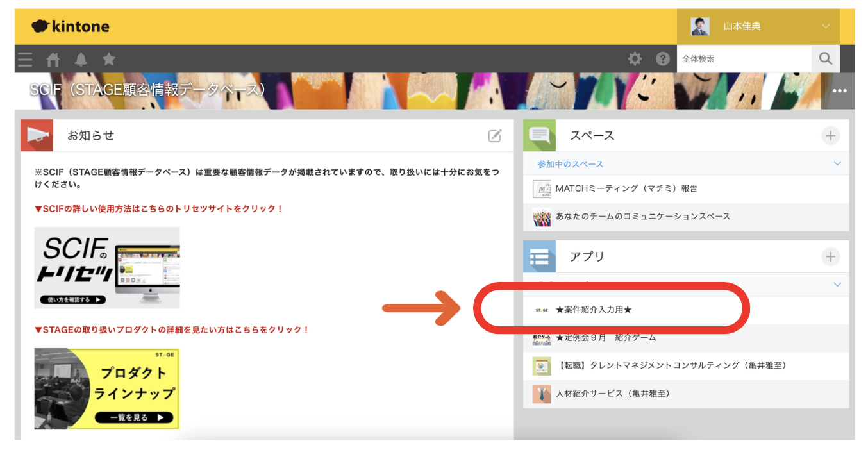Go to the home portal icon
The height and width of the screenshot is (450, 868).
(53, 59)
